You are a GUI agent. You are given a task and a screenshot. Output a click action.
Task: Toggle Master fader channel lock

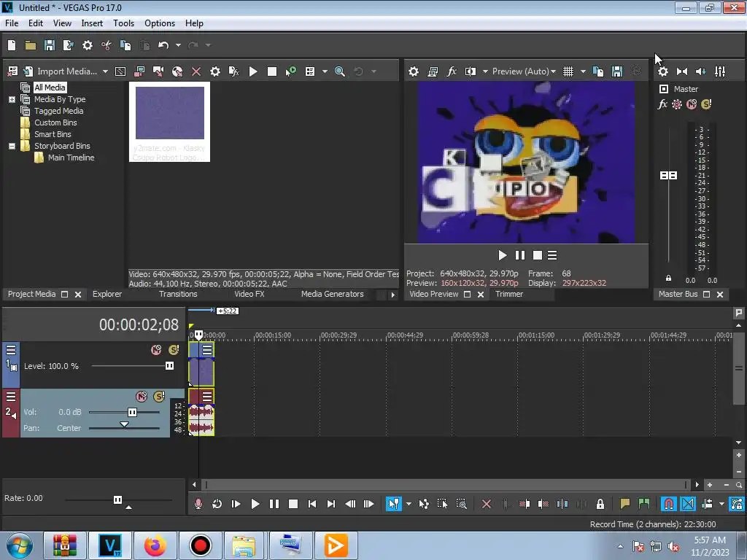[x=668, y=278]
